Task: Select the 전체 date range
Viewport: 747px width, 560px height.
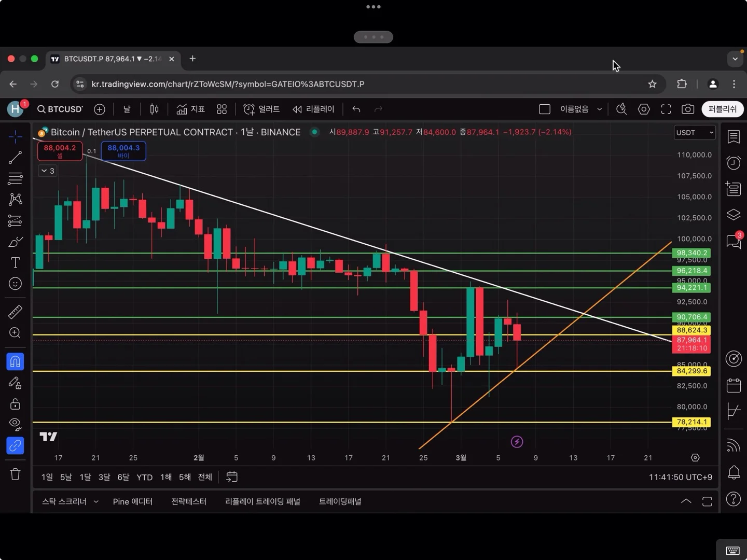Action: pos(205,477)
